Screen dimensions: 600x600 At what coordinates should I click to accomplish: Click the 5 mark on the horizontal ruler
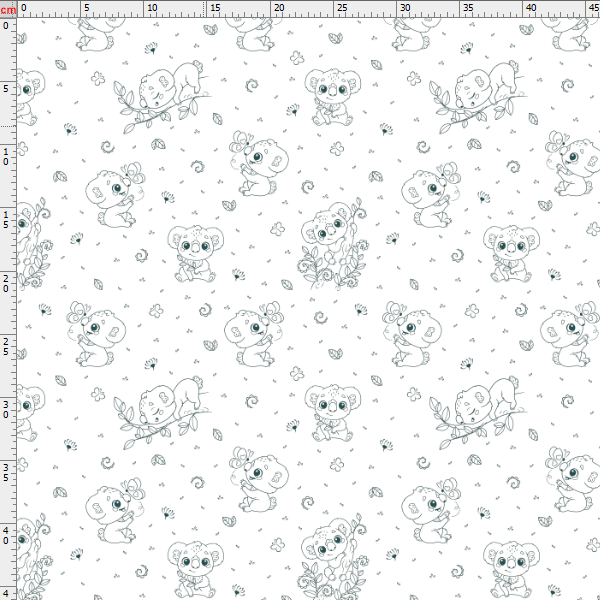[87, 7]
